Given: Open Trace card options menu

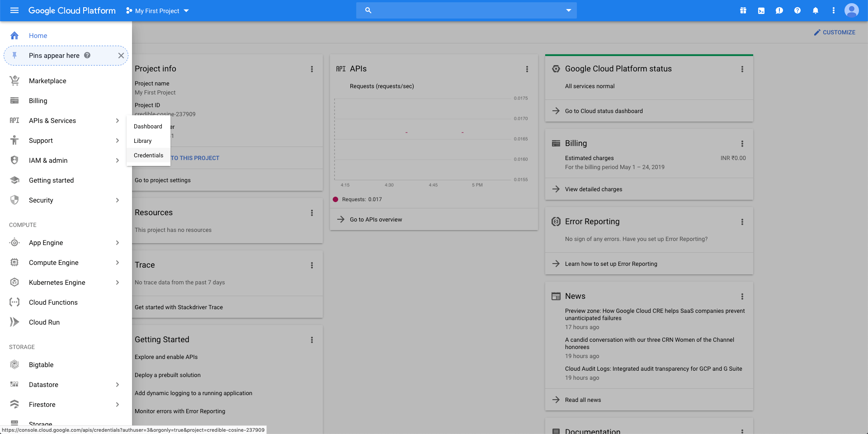Looking at the screenshot, I should [312, 265].
